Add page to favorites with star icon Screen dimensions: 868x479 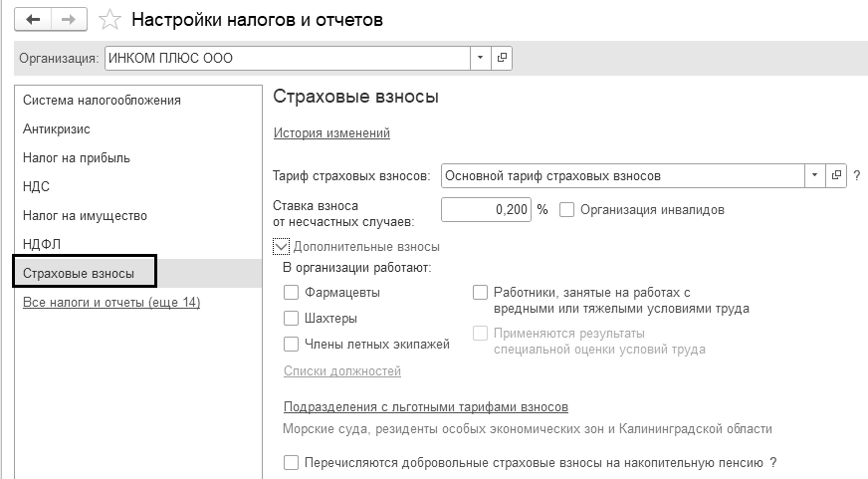(x=112, y=20)
